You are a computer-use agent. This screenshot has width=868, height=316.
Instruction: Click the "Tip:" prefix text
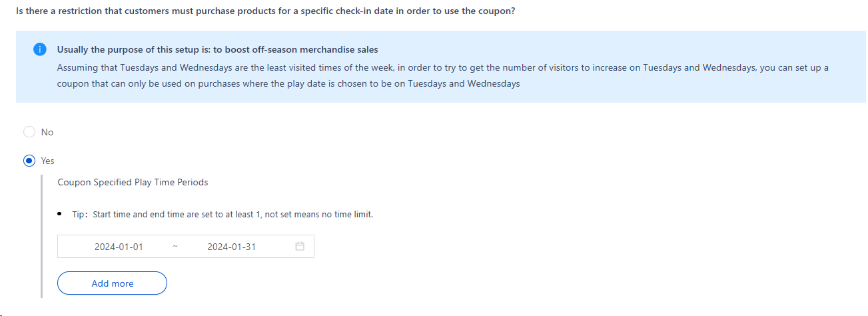point(81,214)
